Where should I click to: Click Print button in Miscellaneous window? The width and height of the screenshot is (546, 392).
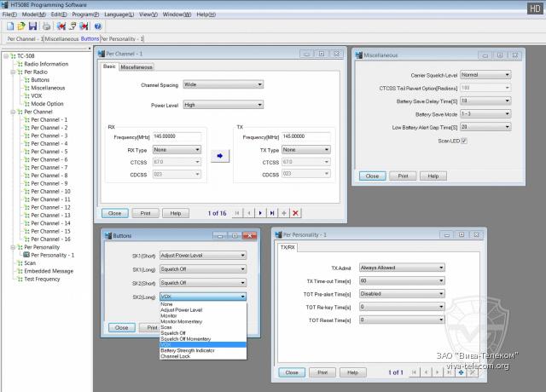[x=402, y=176]
